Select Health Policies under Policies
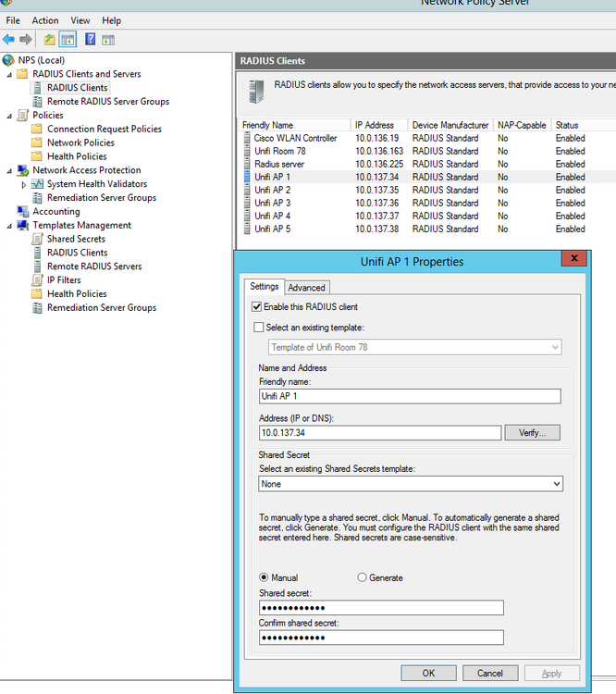Screen dimensions: 616x694 pyautogui.click(x=77, y=156)
